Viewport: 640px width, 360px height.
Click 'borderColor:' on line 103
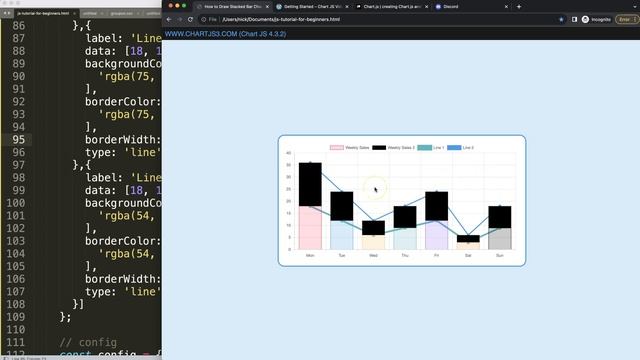[x=123, y=241]
